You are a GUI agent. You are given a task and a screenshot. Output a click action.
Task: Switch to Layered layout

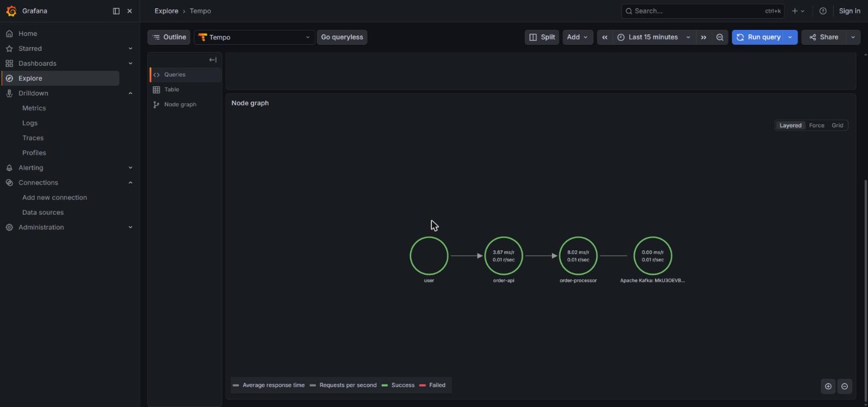click(790, 126)
